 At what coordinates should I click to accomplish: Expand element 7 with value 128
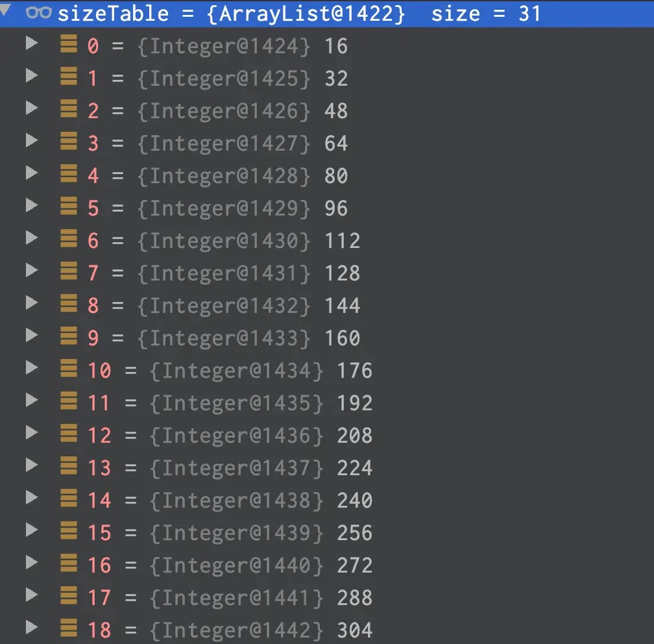pos(32,271)
